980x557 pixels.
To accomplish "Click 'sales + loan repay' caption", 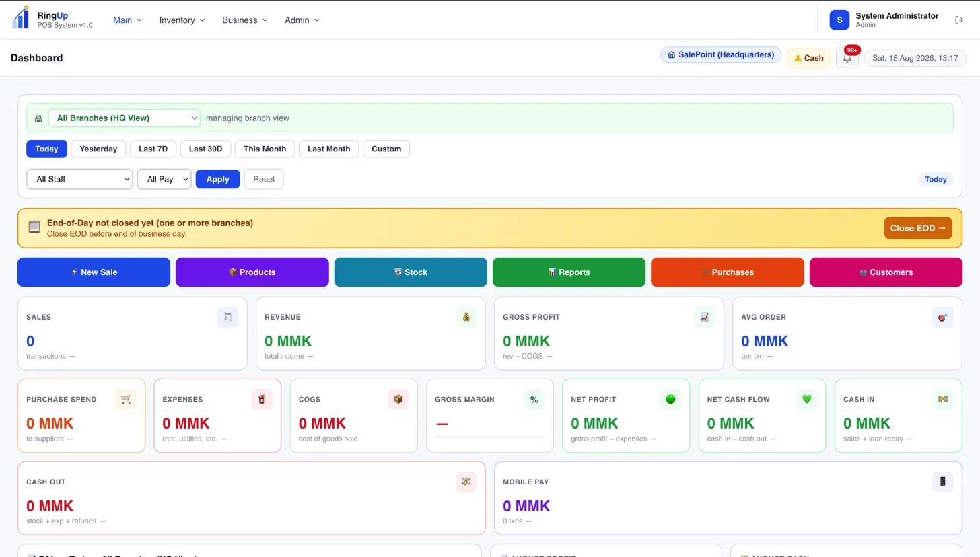I will point(874,439).
